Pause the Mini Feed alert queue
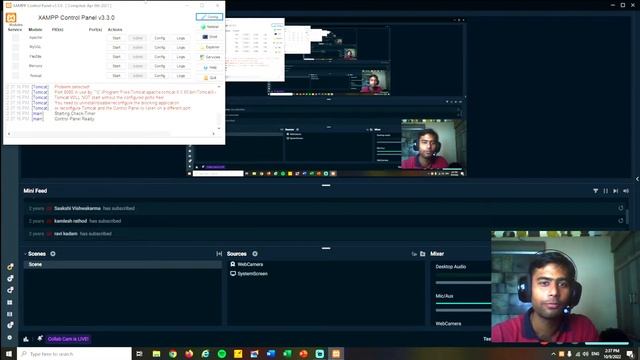640x360 pixels. click(606, 191)
